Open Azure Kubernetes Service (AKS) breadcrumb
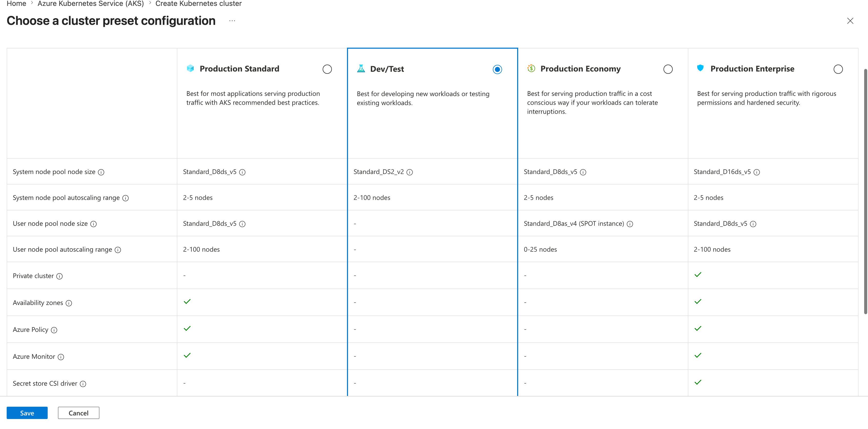868x429 pixels. pyautogui.click(x=91, y=4)
